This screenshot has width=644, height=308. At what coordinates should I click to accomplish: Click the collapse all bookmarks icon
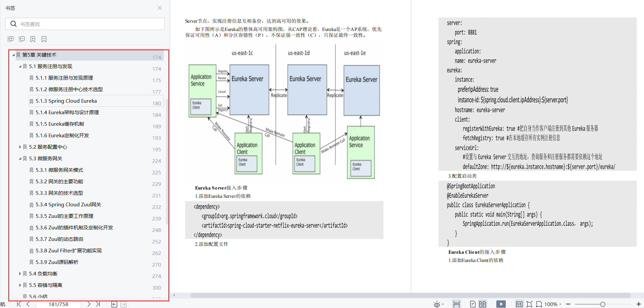(22, 39)
